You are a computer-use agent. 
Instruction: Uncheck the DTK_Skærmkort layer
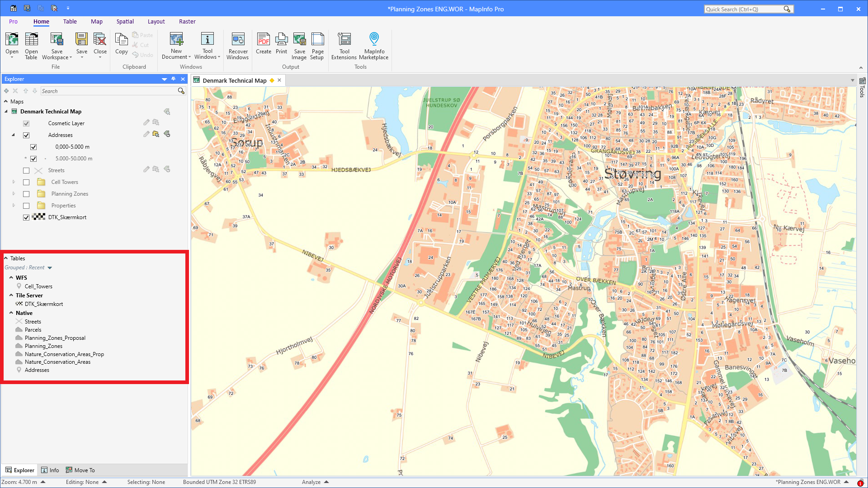tap(26, 217)
